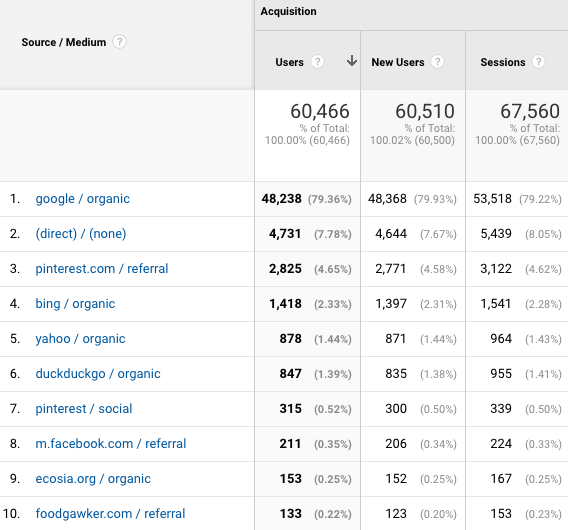568x530 pixels.
Task: Open pinterest.com / referral link
Action: (x=102, y=269)
